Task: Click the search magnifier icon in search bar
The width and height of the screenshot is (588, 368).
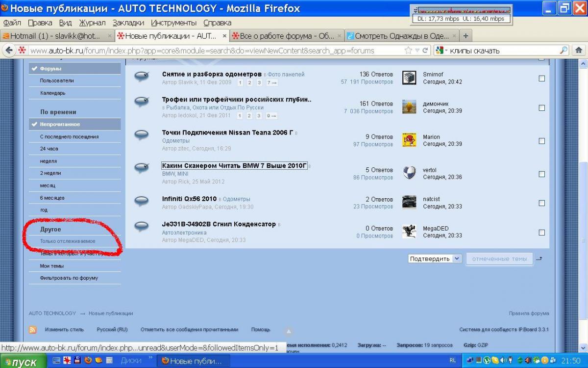Action: coord(563,50)
